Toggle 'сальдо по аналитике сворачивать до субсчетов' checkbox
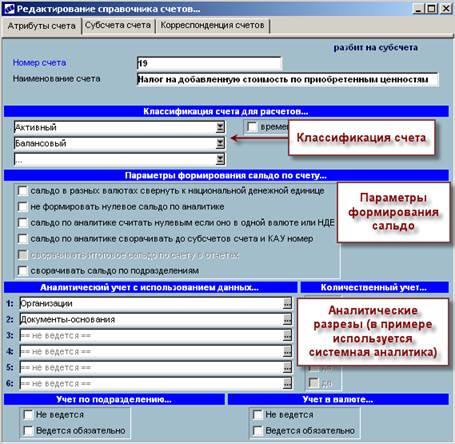The height and width of the screenshot is (444, 455). [x=23, y=239]
